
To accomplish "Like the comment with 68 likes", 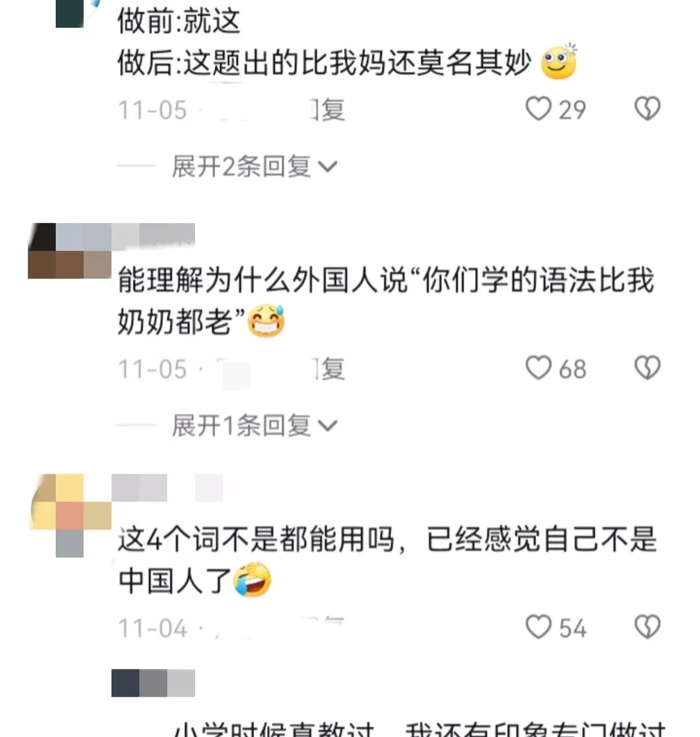I will tap(538, 368).
